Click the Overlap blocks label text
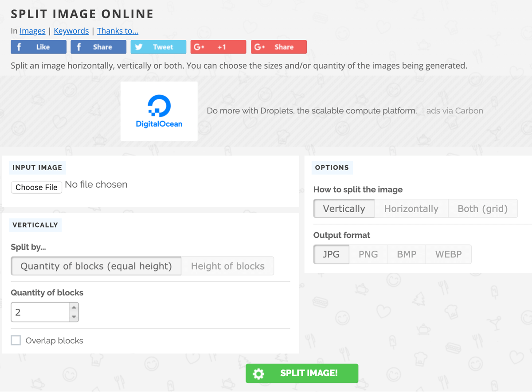 [55, 341]
